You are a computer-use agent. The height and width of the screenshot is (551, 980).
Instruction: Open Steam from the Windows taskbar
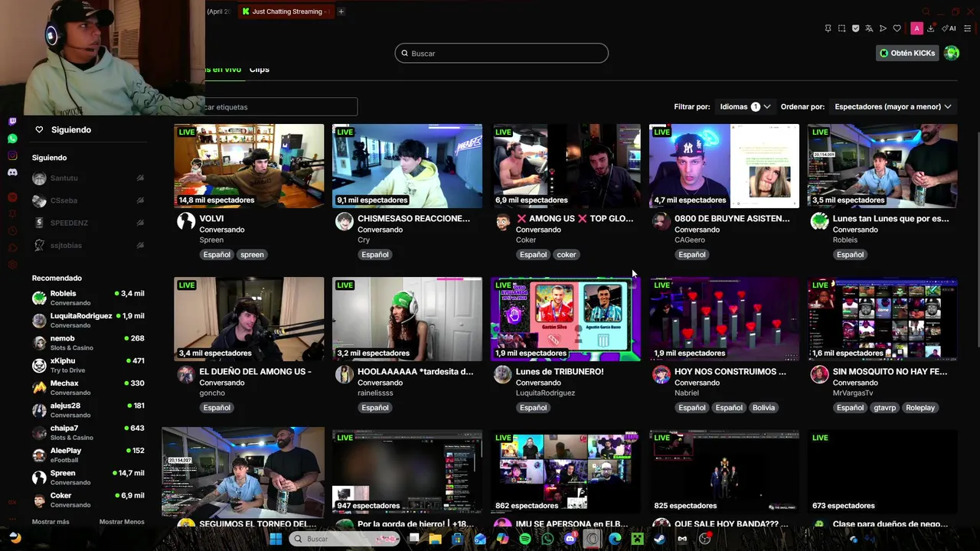659,539
